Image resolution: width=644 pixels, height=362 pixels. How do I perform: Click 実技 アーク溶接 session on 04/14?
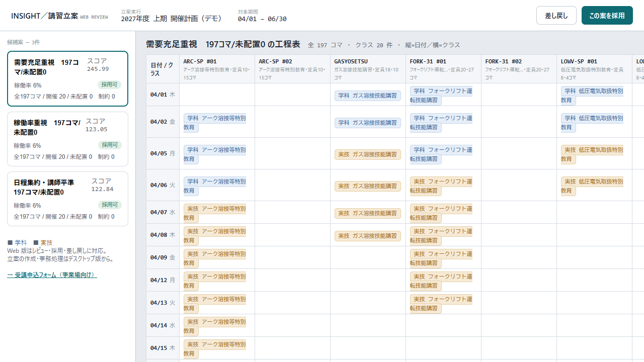[215, 326]
